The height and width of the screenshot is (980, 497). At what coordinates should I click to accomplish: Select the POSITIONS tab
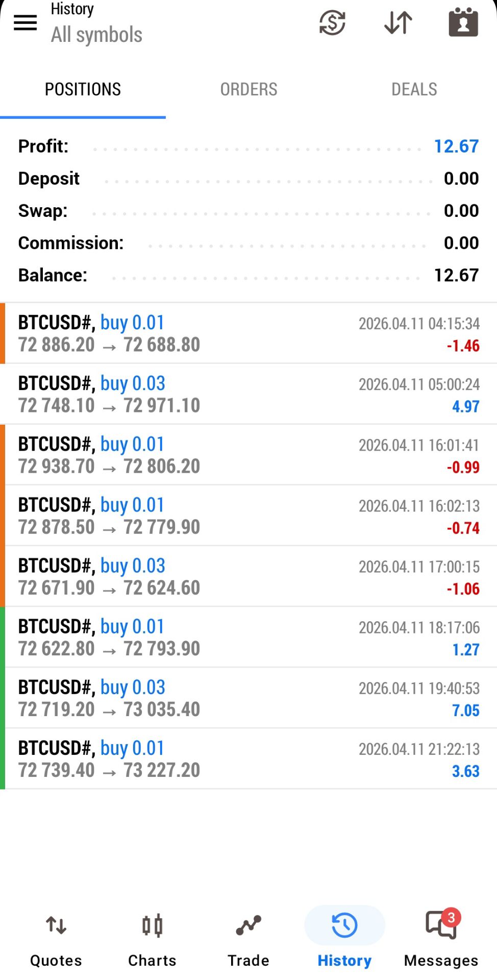click(83, 89)
